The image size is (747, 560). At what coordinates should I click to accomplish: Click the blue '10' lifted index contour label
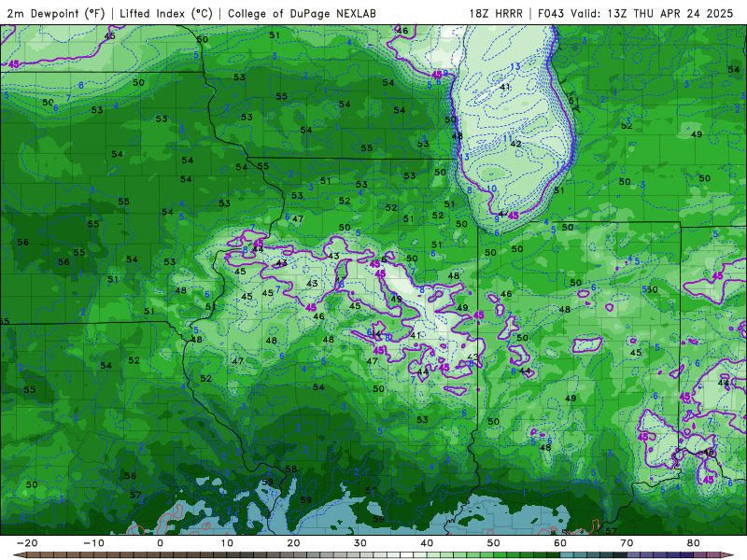coord(492,189)
